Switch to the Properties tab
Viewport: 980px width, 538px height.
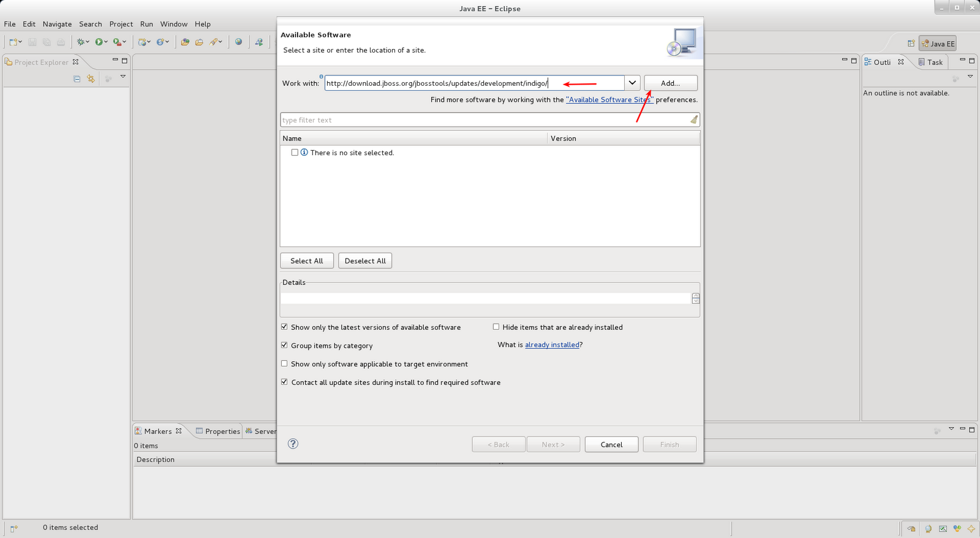[218, 431]
